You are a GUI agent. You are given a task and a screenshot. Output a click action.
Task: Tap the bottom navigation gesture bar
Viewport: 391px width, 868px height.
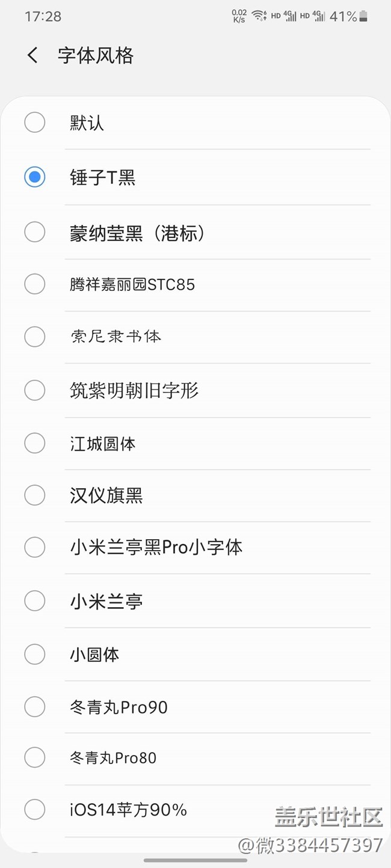pos(195,860)
